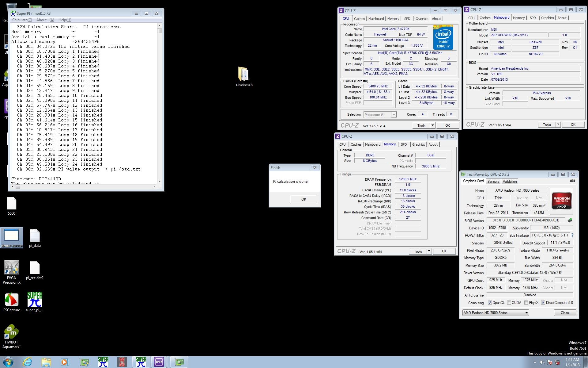This screenshot has height=368, width=588.
Task: Click the Tools button in CPU-Z CPU window
Action: 421,125
